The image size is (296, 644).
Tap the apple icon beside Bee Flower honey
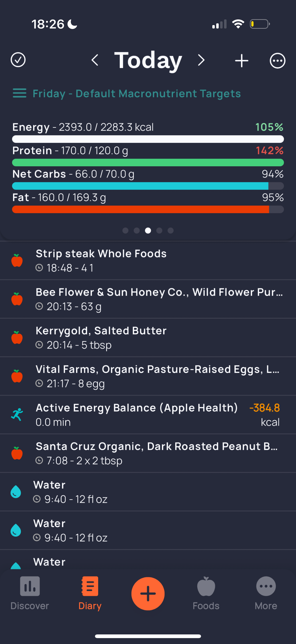[17, 299]
